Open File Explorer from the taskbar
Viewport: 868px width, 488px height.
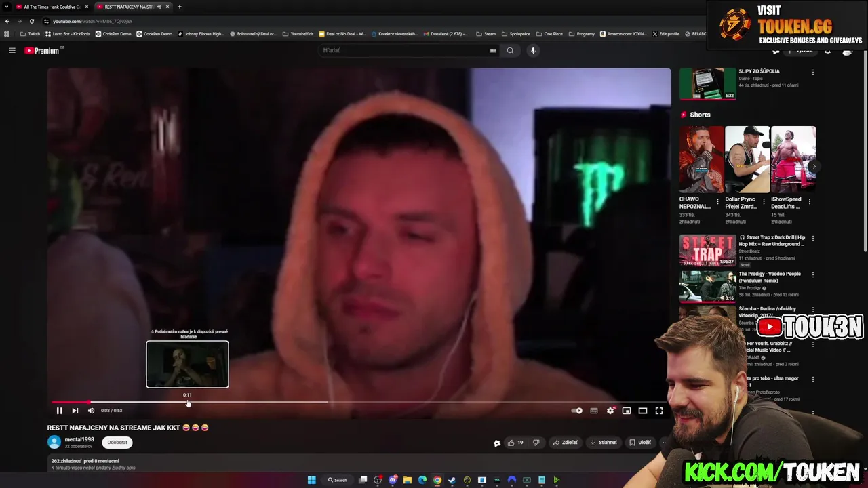coord(408,480)
